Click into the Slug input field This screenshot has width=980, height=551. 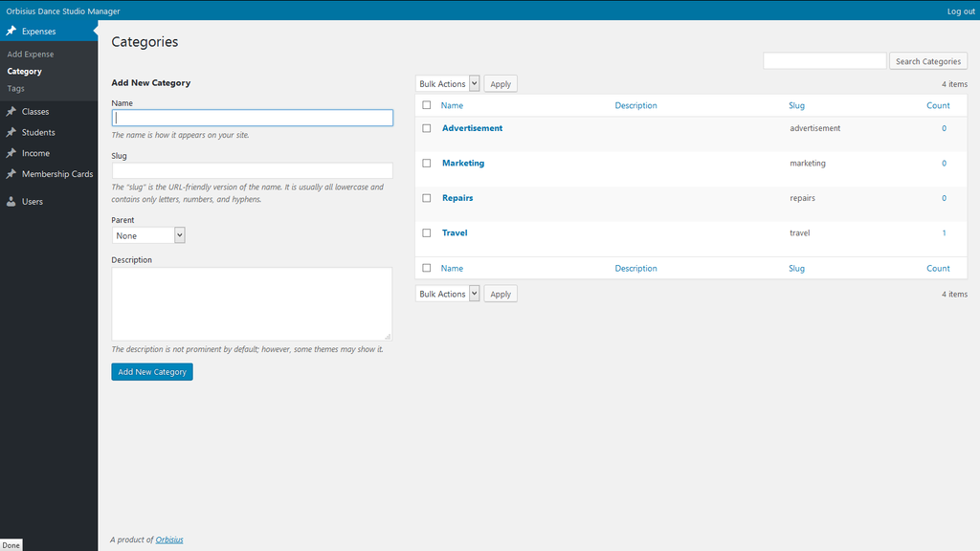pos(253,170)
